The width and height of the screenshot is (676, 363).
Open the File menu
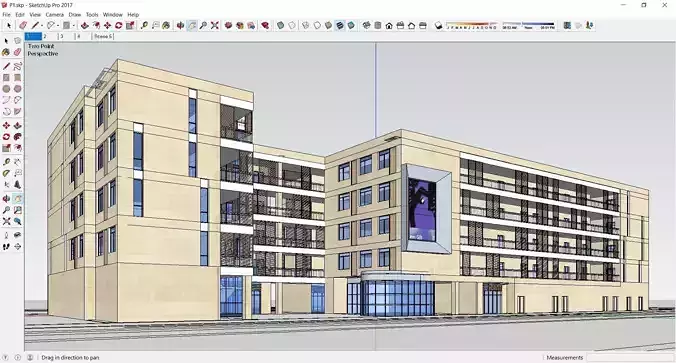pyautogui.click(x=6, y=15)
